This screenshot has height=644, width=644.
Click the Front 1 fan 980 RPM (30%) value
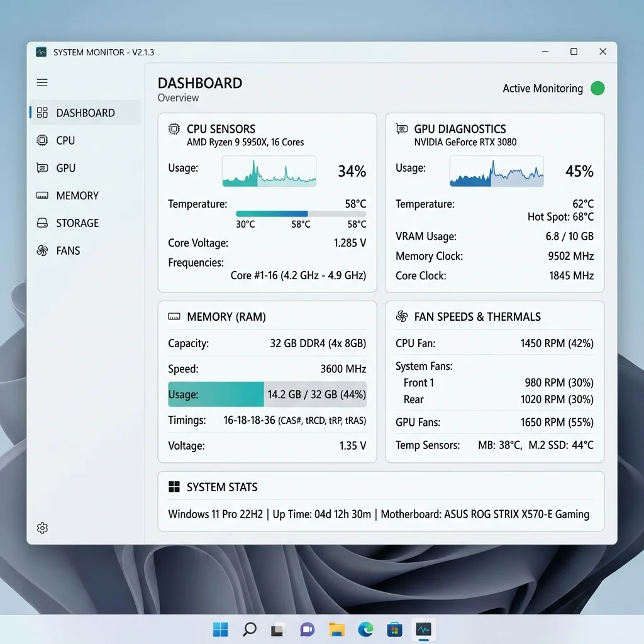tap(559, 383)
